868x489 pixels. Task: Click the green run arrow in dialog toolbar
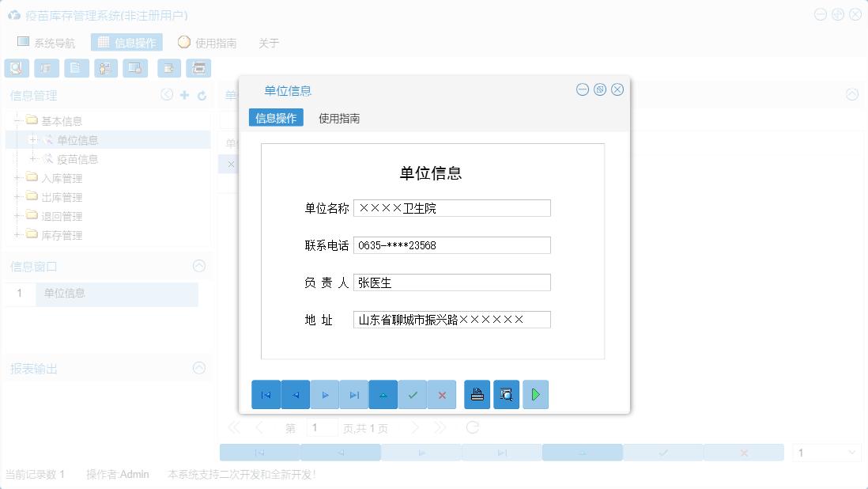535,394
